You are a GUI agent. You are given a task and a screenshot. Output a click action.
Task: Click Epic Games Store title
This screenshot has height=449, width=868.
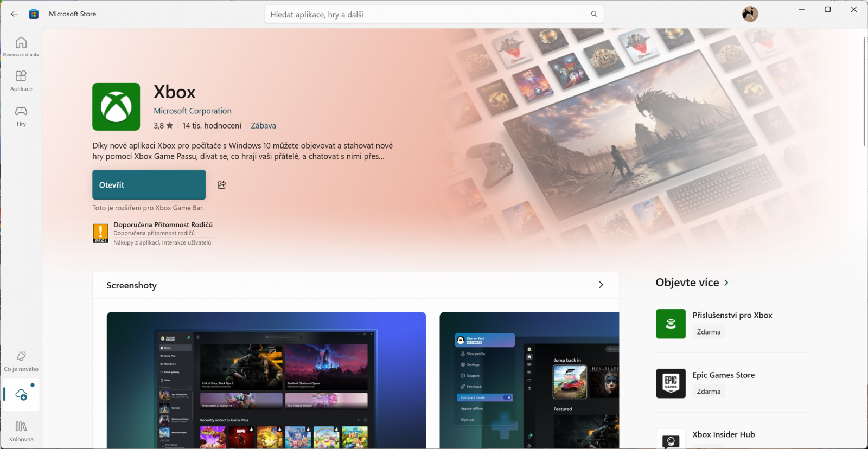coord(724,375)
